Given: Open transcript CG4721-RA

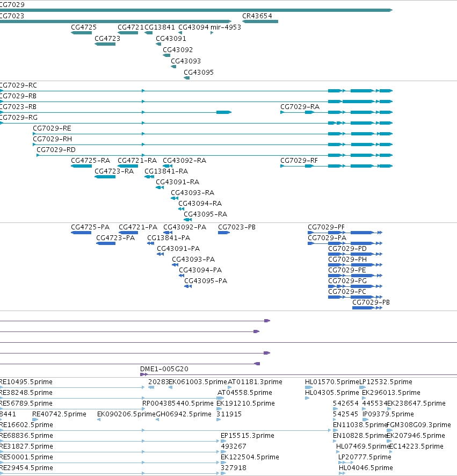Looking at the screenshot, I should 128,166.
